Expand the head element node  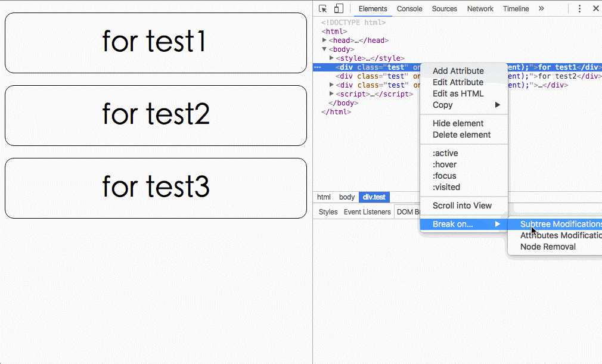click(x=325, y=41)
